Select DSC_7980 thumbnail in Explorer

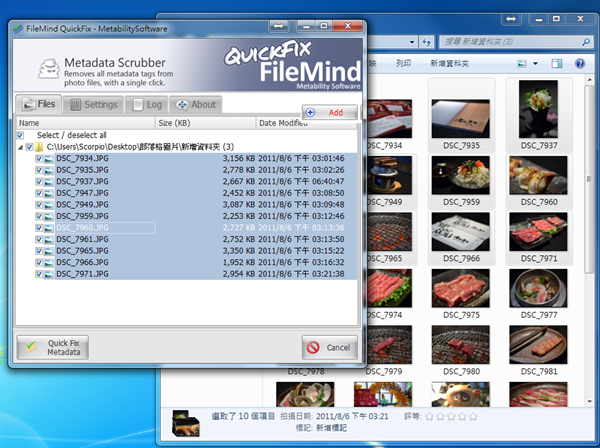click(x=461, y=345)
